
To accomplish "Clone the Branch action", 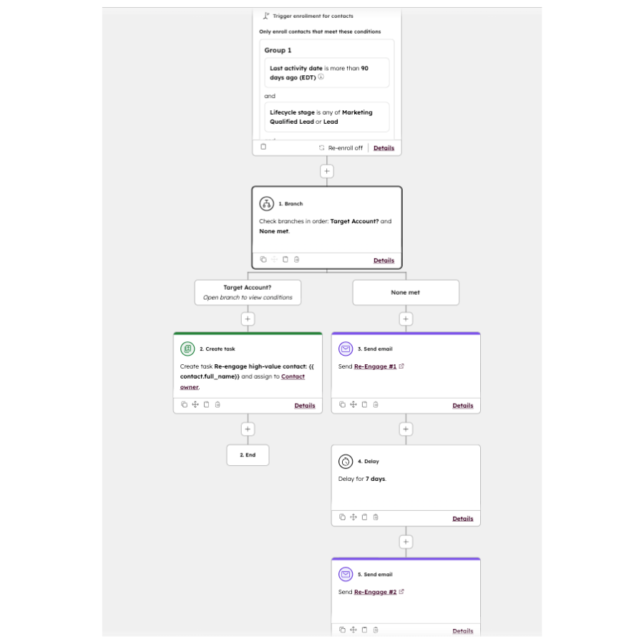I will tap(263, 259).
